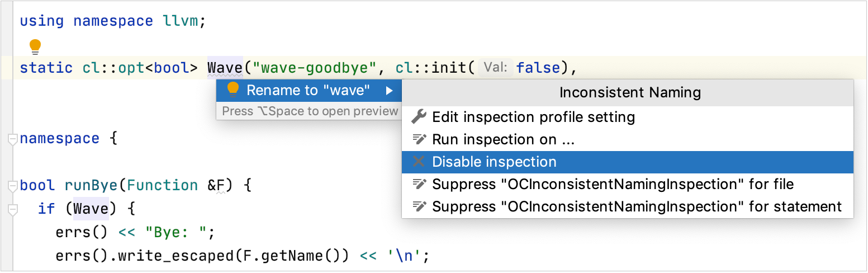The height and width of the screenshot is (273, 868).
Task: Fold the if (Wave) block in the gutter
Action: pos(12,209)
